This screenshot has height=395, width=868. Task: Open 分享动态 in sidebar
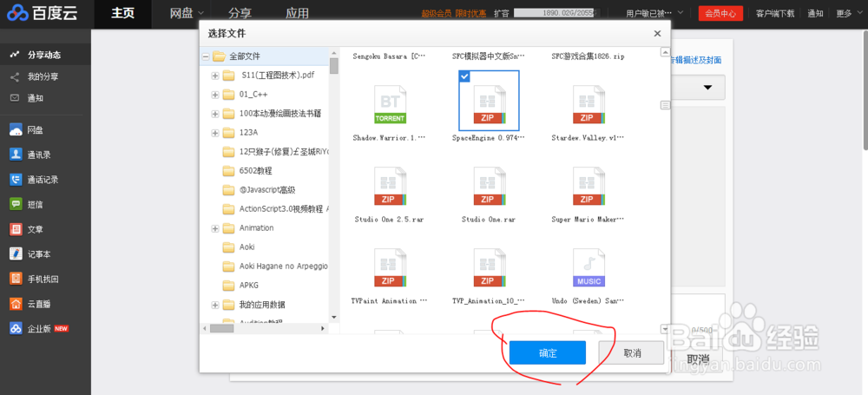pos(44,55)
